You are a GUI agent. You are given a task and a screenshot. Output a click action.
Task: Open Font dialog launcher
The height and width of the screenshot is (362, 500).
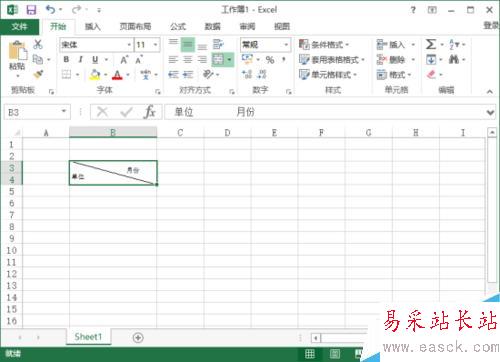pos(158,92)
